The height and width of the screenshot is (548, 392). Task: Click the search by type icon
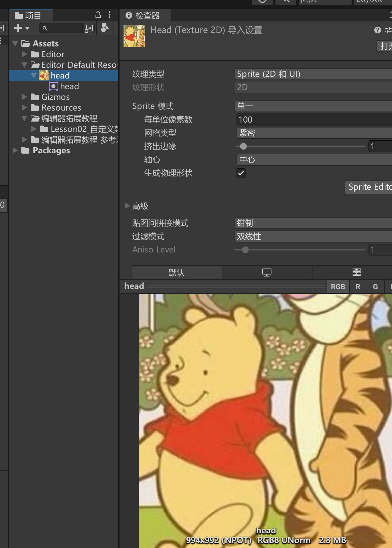tap(89, 29)
